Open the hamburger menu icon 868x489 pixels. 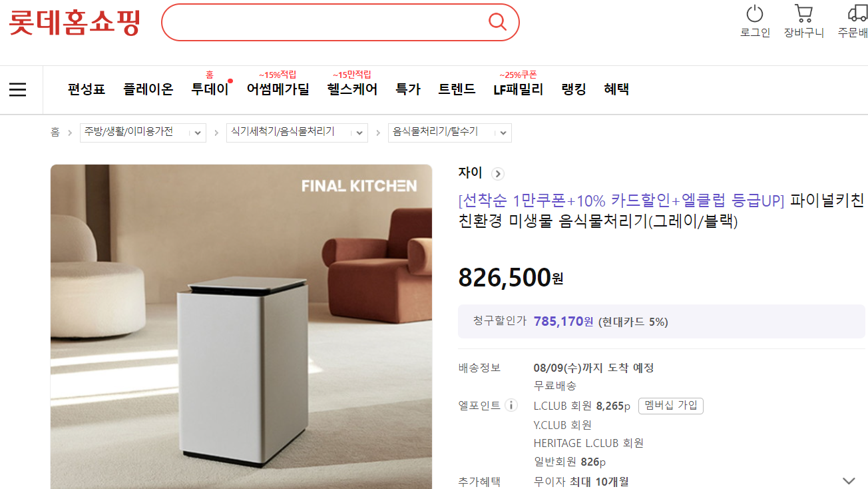tap(18, 89)
